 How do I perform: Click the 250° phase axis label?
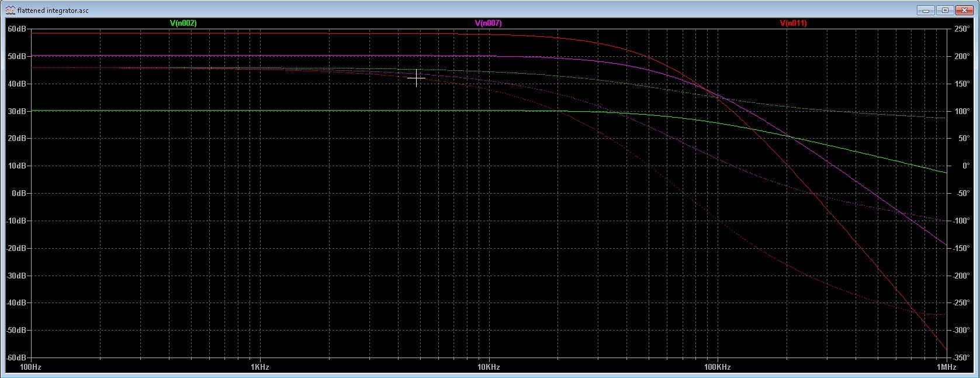tap(962, 29)
